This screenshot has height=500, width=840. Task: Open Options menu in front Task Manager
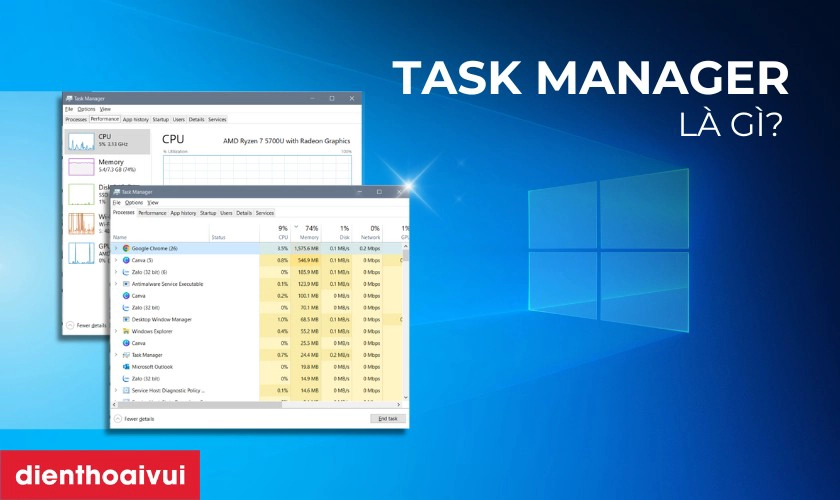pos(134,203)
